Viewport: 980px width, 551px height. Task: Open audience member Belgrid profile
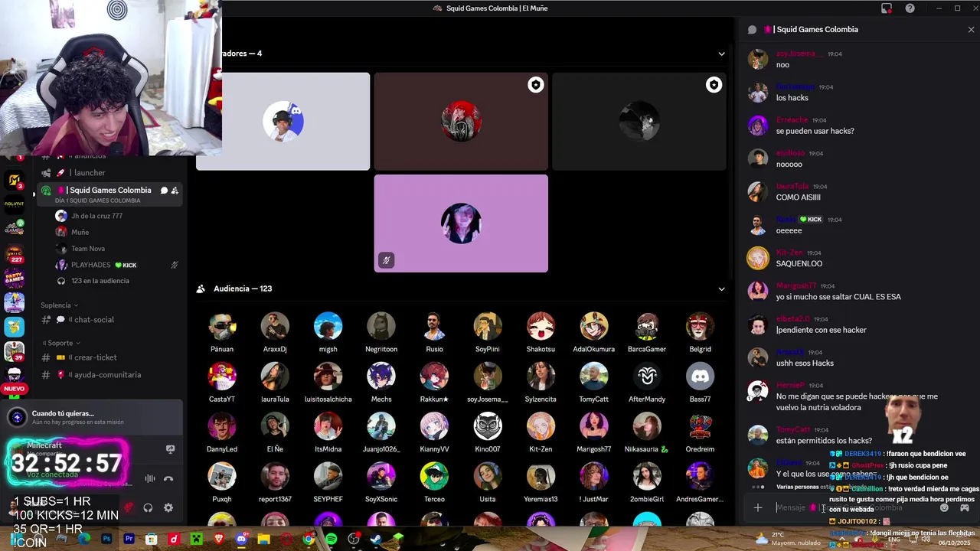click(700, 333)
